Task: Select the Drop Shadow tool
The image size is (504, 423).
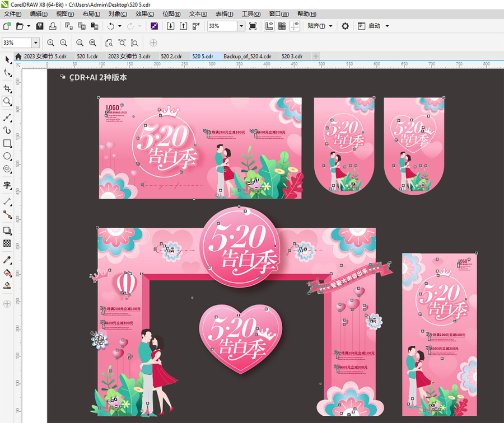Action: pos(7,231)
